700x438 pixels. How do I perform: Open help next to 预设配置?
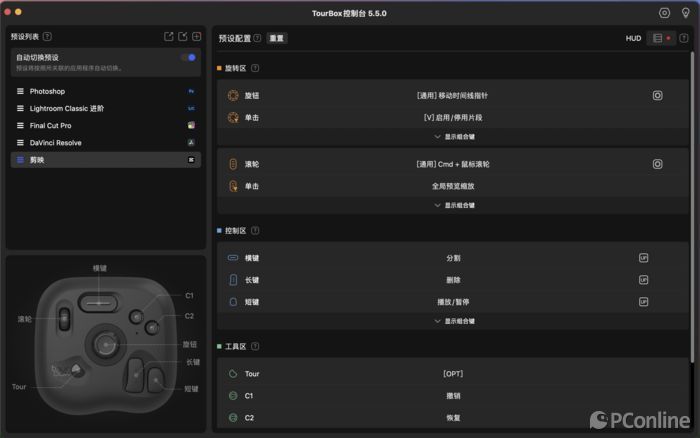click(258, 38)
